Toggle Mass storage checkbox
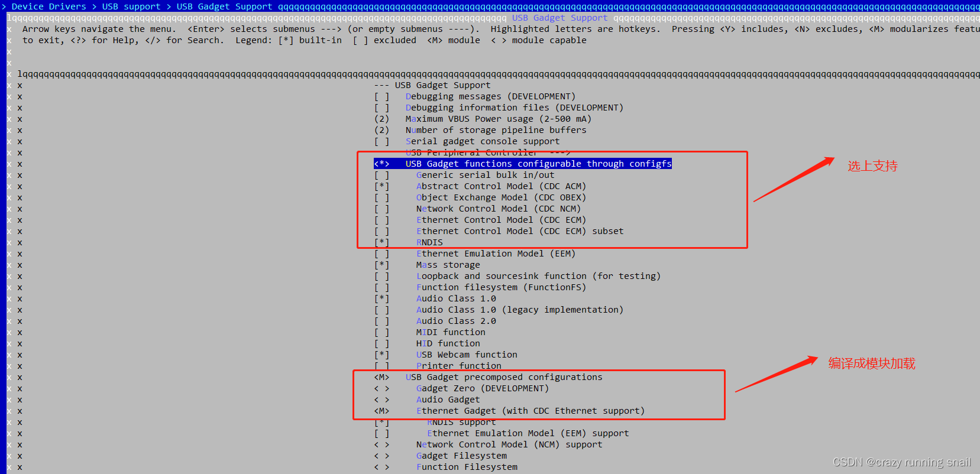Viewport: 980px width, 474px height. [x=382, y=265]
